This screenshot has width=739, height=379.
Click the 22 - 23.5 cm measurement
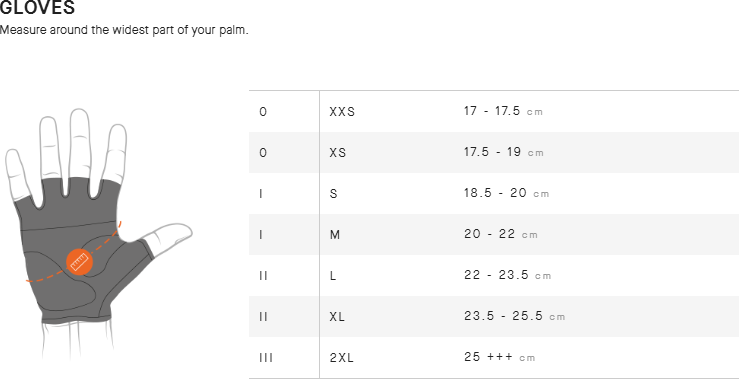pos(508,275)
